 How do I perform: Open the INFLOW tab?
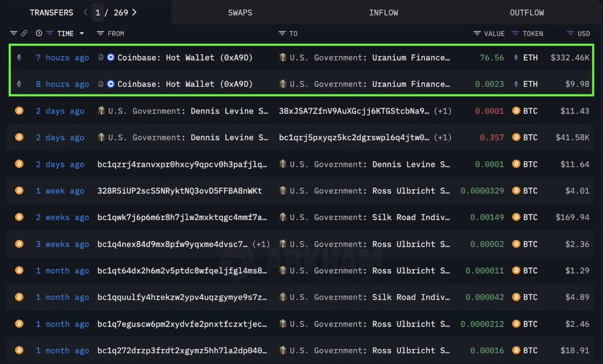pos(383,12)
